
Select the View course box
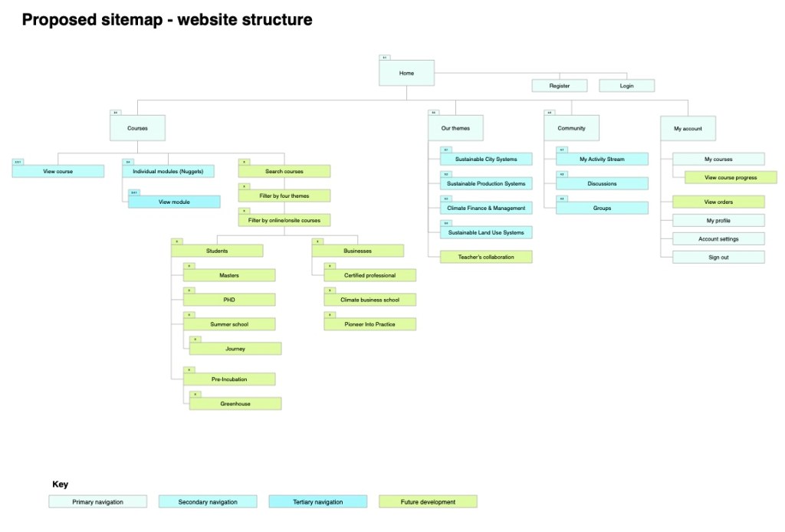[x=58, y=171]
